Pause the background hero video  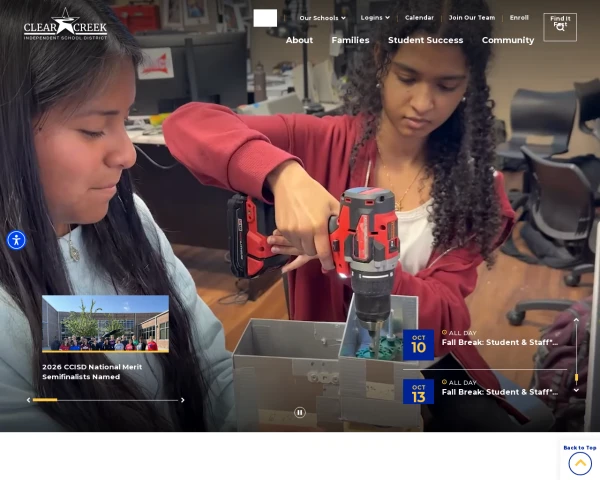tap(300, 412)
